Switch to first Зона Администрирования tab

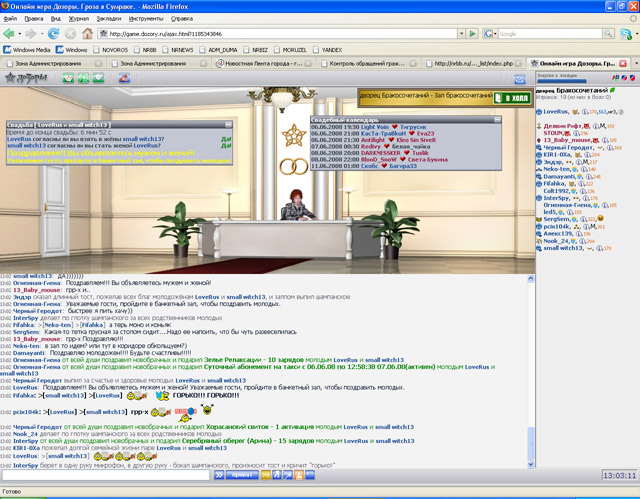[x=53, y=64]
